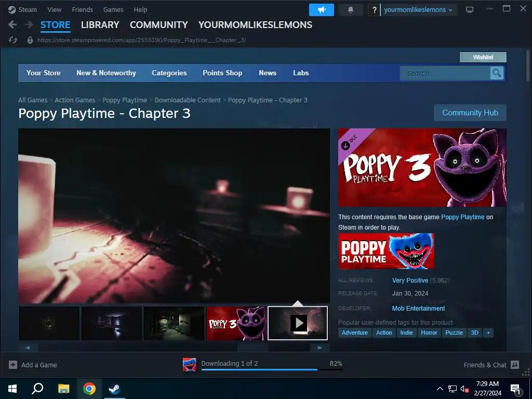Open Categories menu
The image size is (532, 399).
pyautogui.click(x=169, y=73)
